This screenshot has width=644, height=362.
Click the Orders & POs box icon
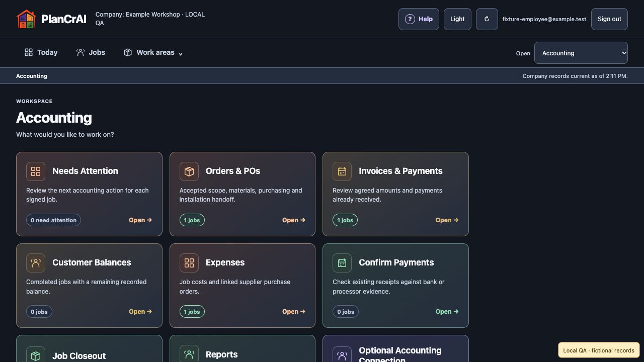[x=189, y=171]
